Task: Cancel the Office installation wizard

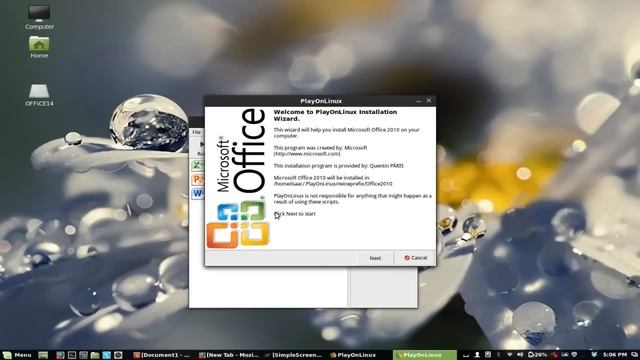Action: click(415, 258)
